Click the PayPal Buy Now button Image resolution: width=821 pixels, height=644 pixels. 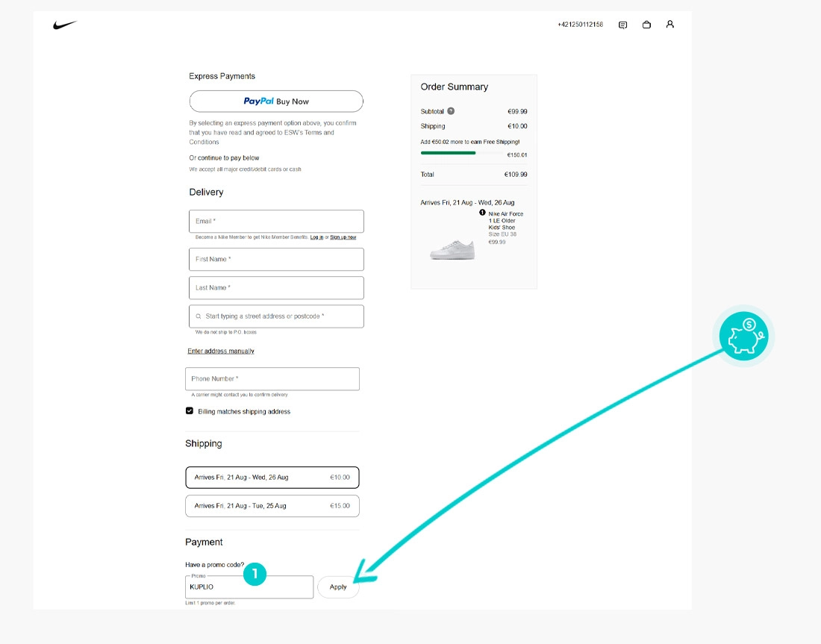(x=276, y=101)
